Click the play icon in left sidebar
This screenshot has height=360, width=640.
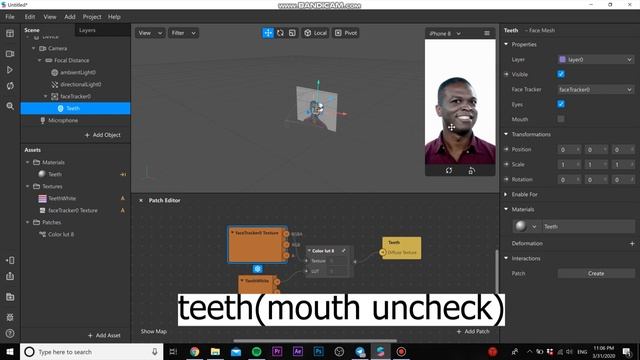pyautogui.click(x=10, y=70)
